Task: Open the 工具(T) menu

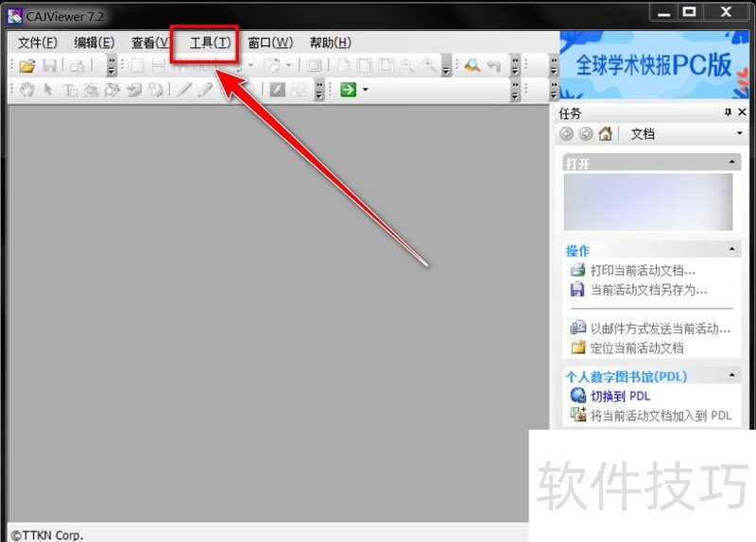Action: (210, 42)
